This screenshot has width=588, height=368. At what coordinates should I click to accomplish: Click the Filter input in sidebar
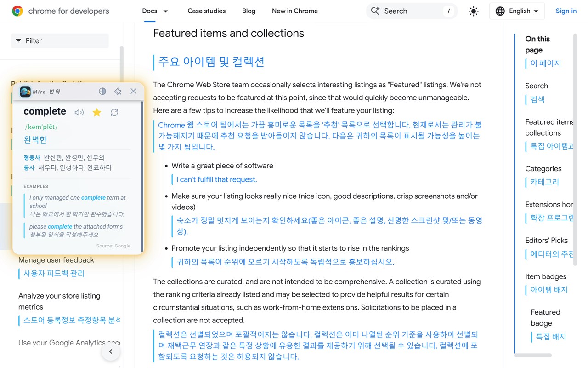pyautogui.click(x=60, y=41)
